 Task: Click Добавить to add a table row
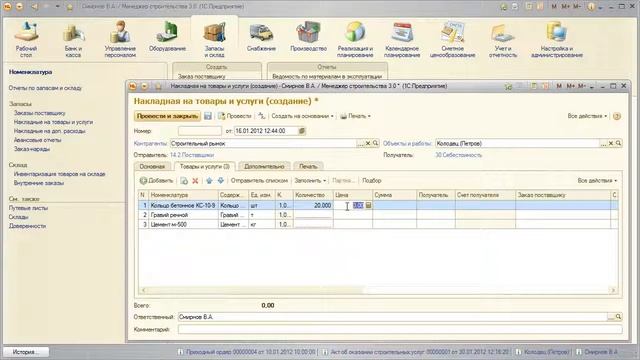[x=157, y=180]
